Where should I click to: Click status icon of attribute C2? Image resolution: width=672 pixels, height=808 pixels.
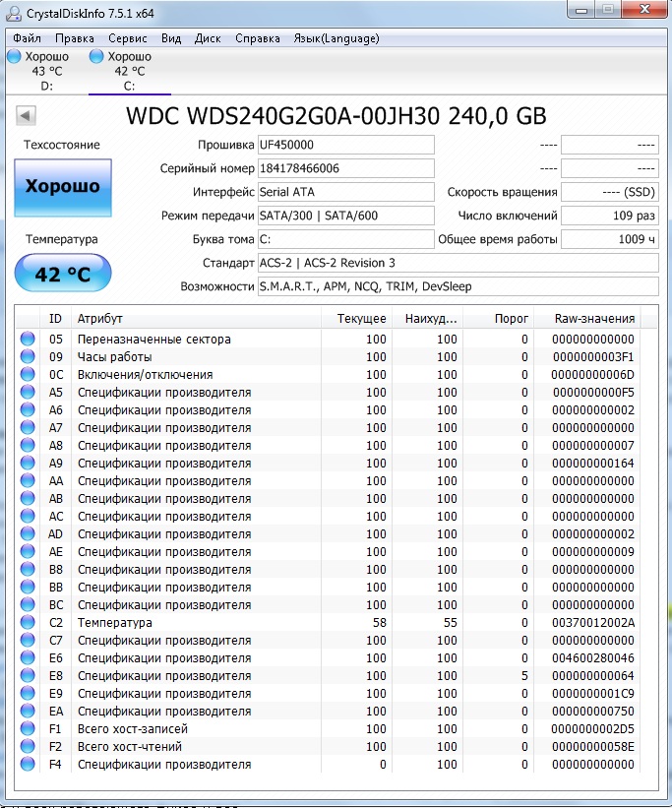[28, 622]
